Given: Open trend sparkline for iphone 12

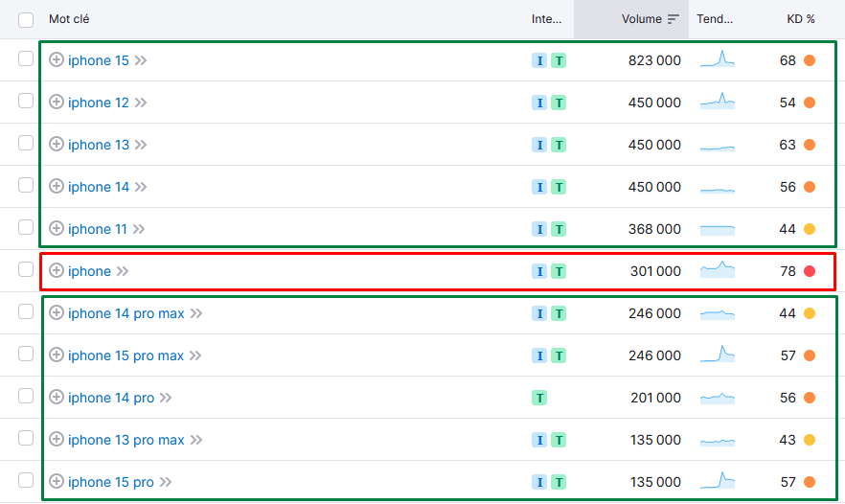Looking at the screenshot, I should 718,101.
